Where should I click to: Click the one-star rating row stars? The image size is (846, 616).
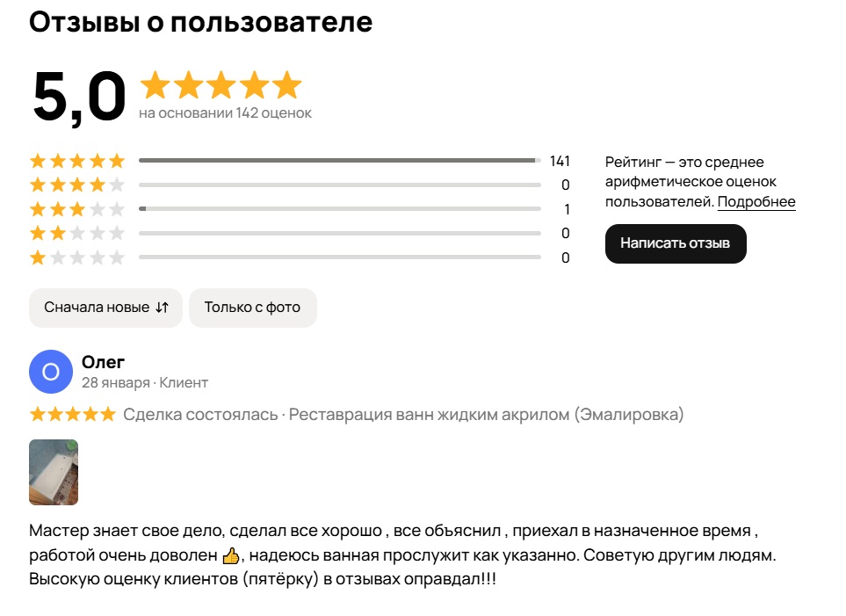tap(77, 258)
